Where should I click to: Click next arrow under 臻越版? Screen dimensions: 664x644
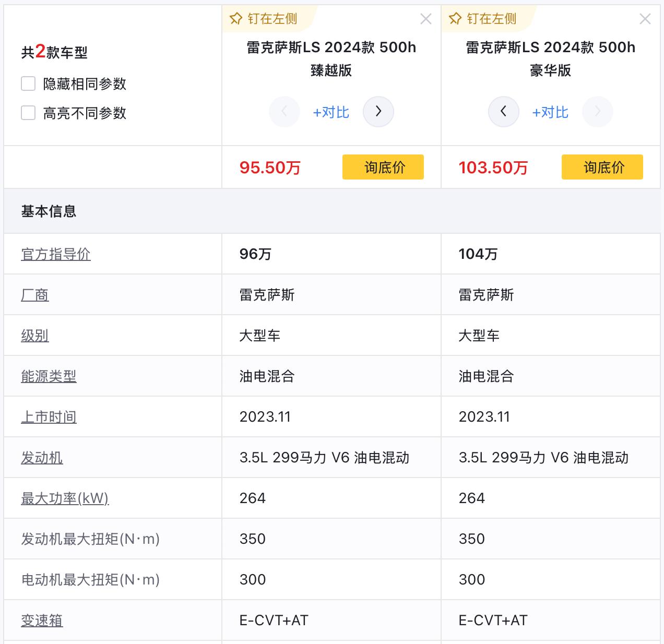pos(378,112)
